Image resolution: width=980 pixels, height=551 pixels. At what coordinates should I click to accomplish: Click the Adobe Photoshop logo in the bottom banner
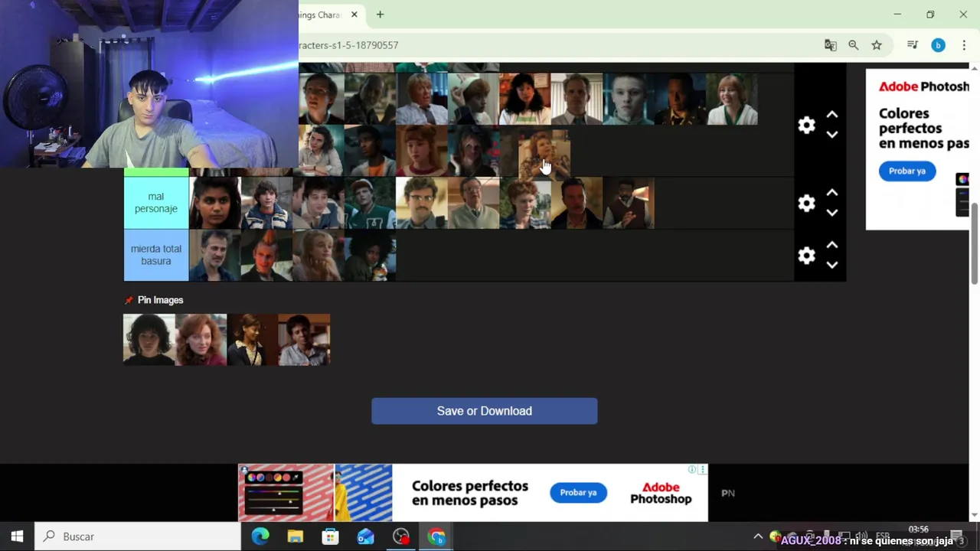661,493
